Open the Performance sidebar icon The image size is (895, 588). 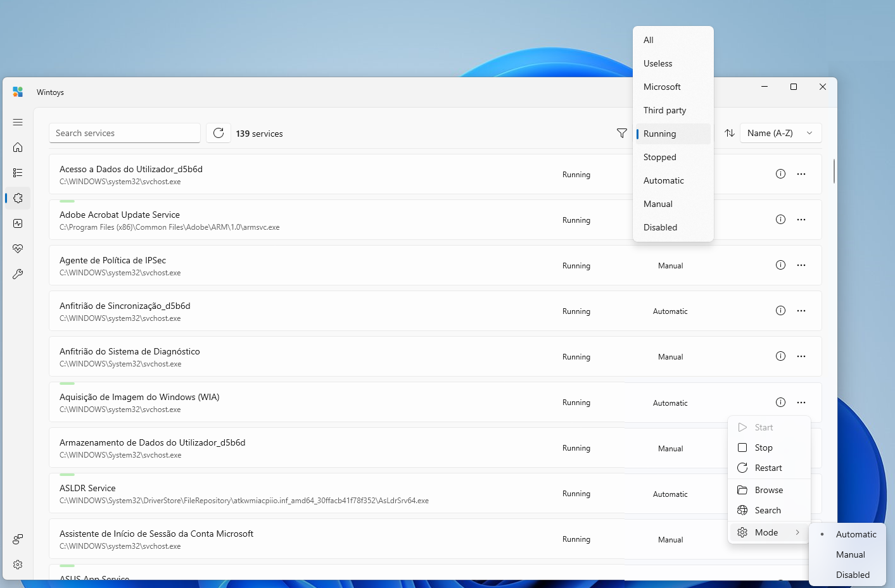pos(18,223)
